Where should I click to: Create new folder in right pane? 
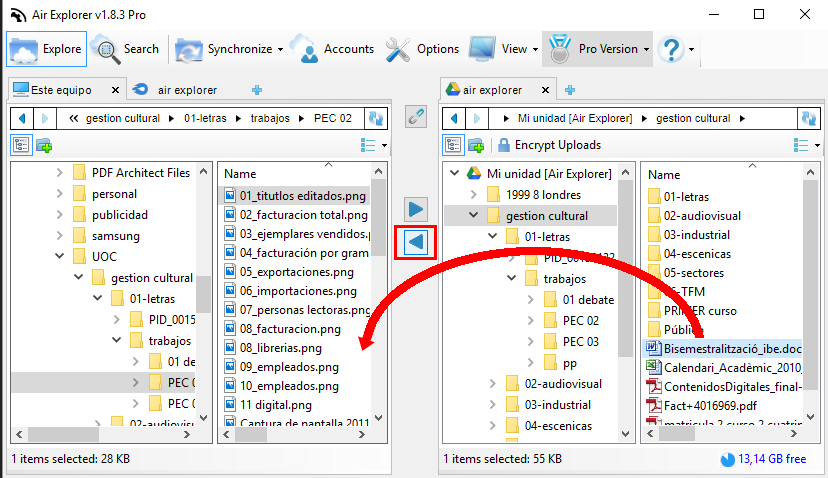pos(476,145)
